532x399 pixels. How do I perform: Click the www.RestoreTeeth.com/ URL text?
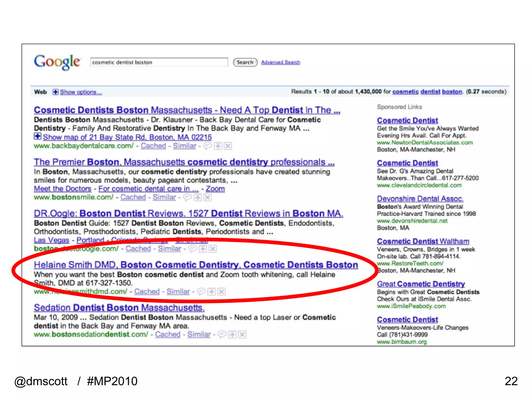click(x=410, y=263)
